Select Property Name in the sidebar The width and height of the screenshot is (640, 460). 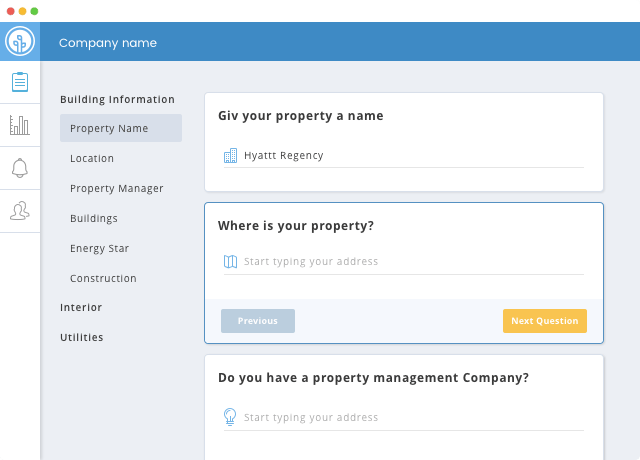pyautogui.click(x=121, y=128)
